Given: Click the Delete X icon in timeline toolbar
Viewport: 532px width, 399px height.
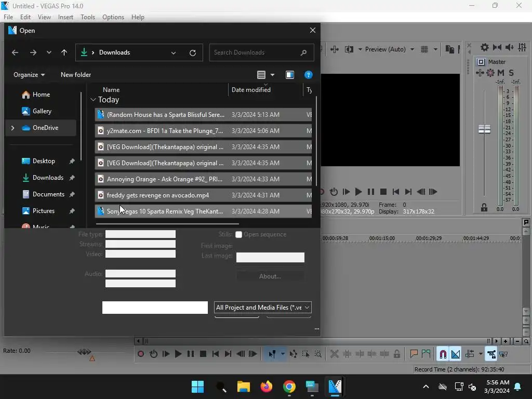Looking at the screenshot, I should coord(334,354).
